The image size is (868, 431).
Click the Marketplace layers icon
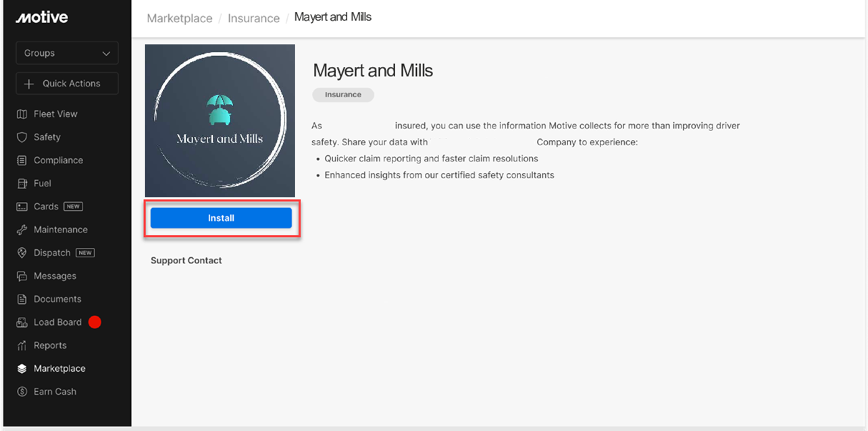[22, 369]
